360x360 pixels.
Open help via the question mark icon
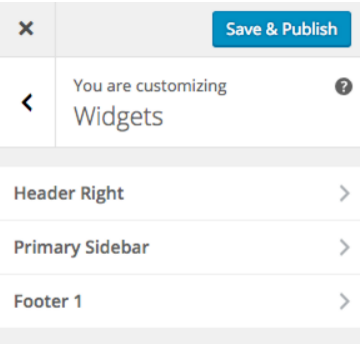pyautogui.click(x=343, y=87)
